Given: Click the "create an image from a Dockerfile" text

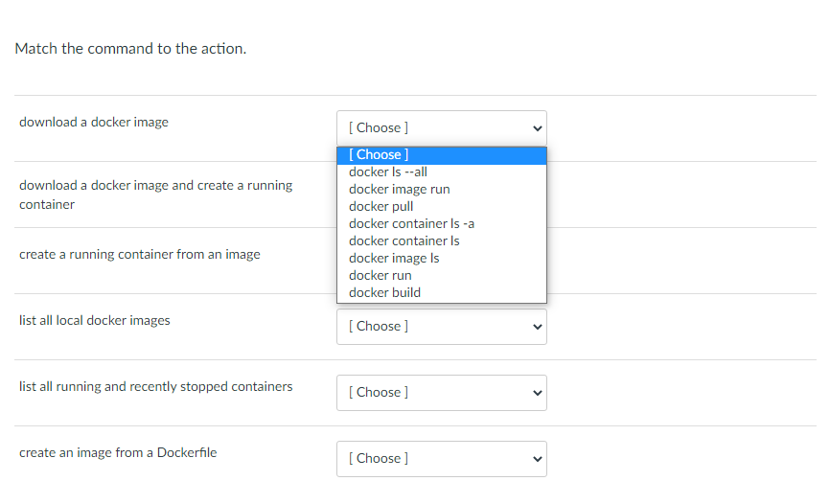Looking at the screenshot, I should tap(118, 452).
